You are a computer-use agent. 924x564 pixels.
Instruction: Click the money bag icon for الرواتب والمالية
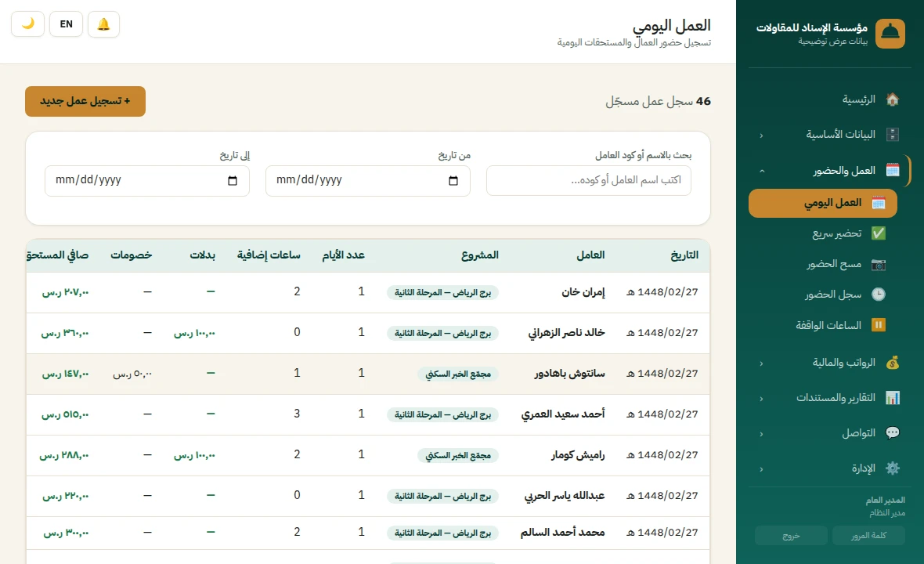tap(892, 363)
